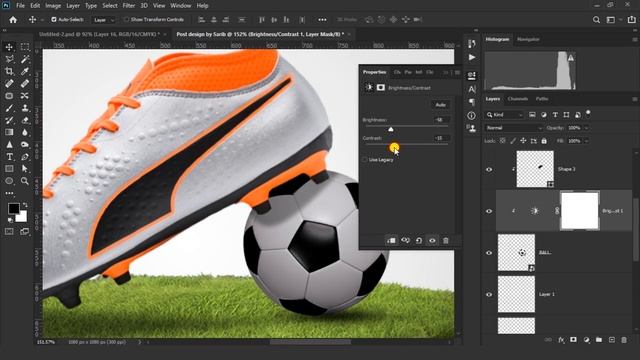Open the Edit Toolbar three-dots menu
The width and height of the screenshot is (640, 360).
point(9,193)
